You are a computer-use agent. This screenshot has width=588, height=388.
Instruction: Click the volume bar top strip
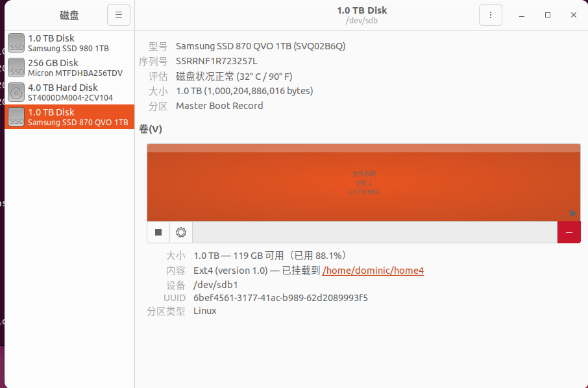[363, 148]
